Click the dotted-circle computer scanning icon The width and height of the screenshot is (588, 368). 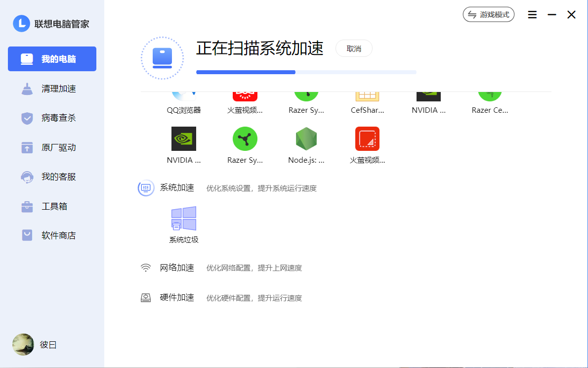click(x=163, y=58)
